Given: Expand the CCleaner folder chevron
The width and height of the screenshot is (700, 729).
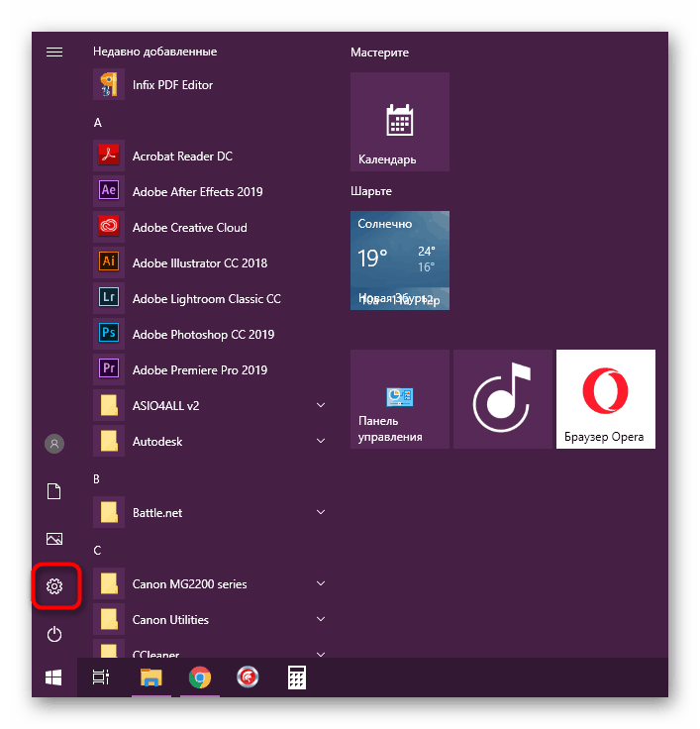Looking at the screenshot, I should pos(321,654).
